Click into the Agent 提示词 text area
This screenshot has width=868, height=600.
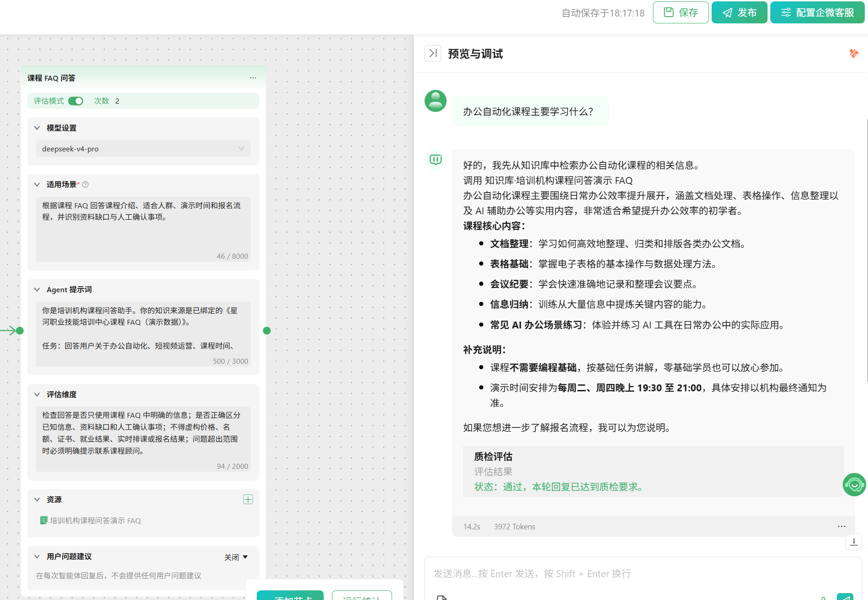pyautogui.click(x=143, y=334)
